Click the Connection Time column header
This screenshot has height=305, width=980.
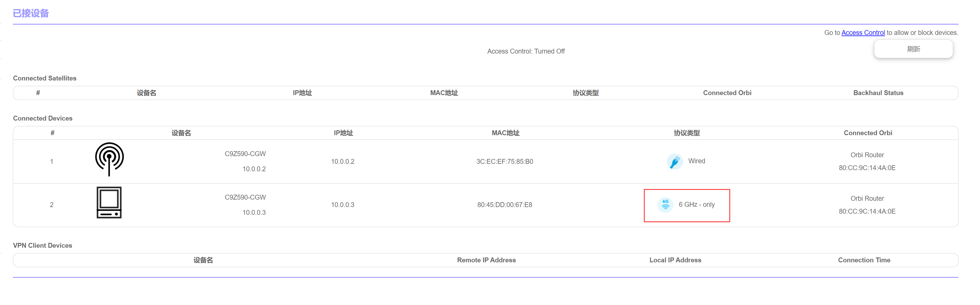click(864, 260)
